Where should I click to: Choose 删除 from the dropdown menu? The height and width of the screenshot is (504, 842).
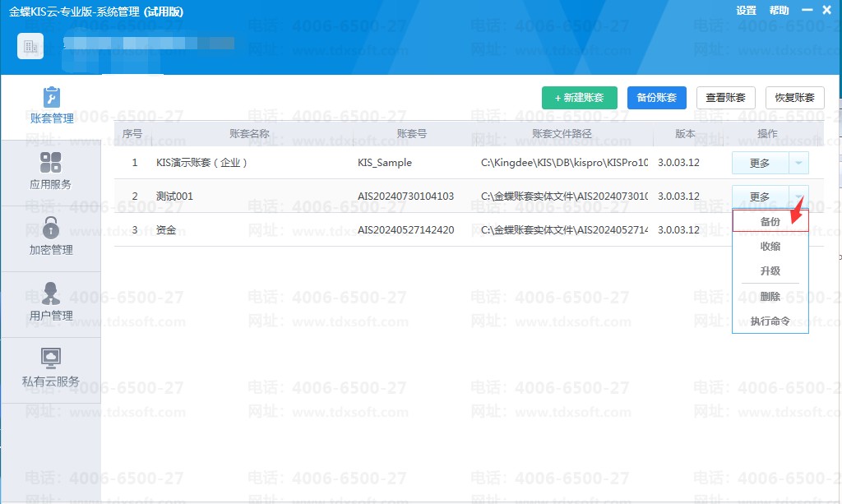tap(770, 296)
